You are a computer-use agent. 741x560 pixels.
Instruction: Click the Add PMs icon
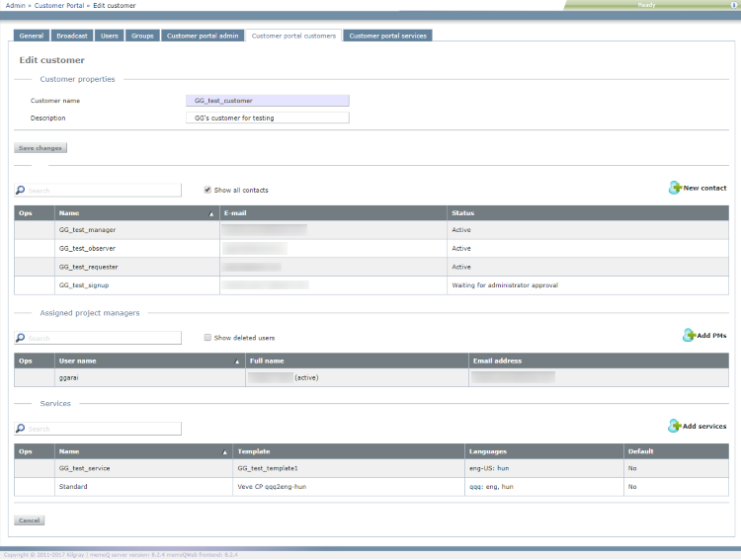click(x=689, y=336)
